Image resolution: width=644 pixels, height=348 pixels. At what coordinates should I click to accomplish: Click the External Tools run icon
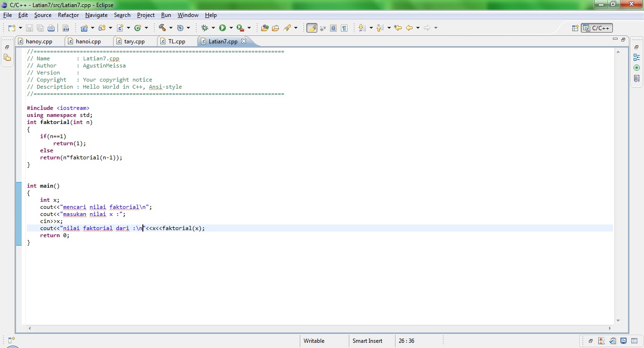[x=240, y=28]
